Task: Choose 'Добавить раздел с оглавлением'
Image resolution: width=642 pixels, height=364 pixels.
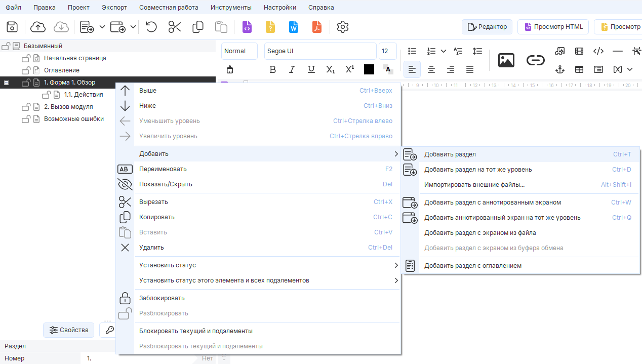Action: [x=520, y=266]
